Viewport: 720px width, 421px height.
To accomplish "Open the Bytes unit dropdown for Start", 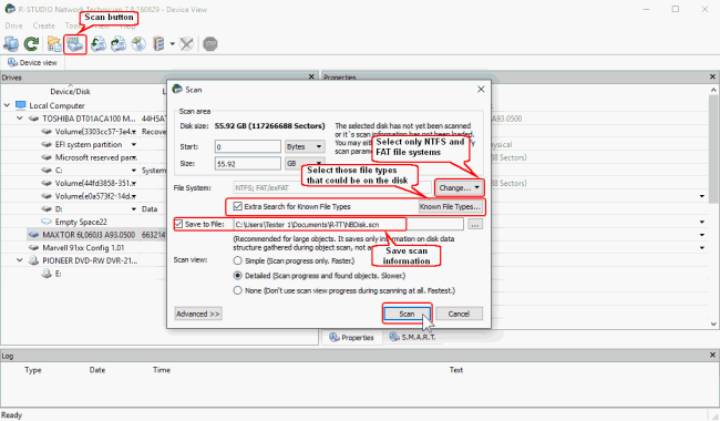I will click(x=304, y=146).
